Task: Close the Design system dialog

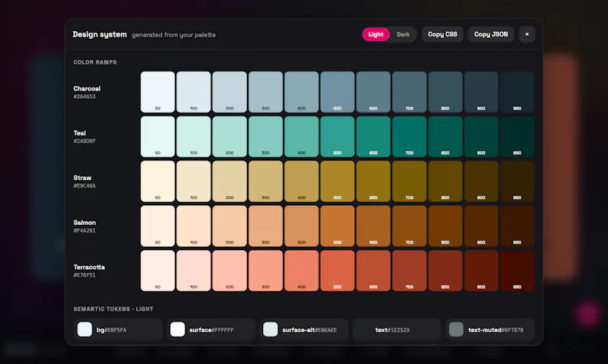Action: tap(527, 34)
